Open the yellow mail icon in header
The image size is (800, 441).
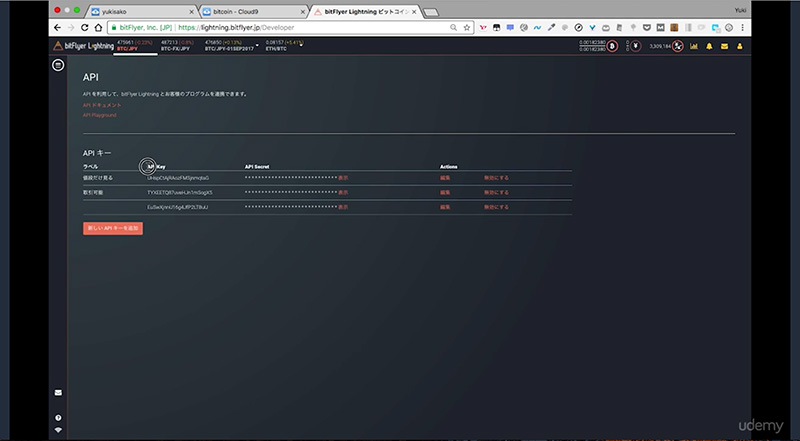click(724, 46)
